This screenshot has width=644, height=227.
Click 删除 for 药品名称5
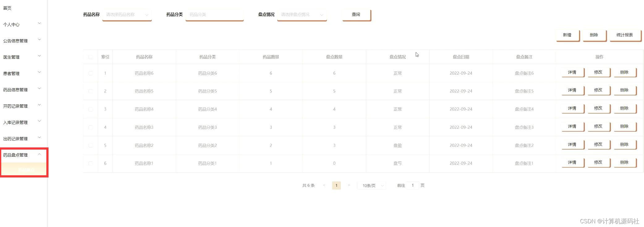[x=625, y=90]
